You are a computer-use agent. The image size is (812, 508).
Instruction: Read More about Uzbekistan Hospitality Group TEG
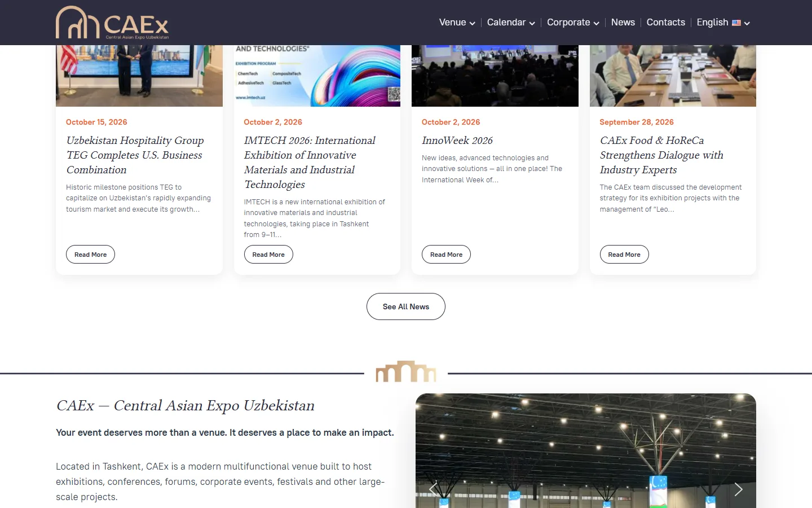pos(91,255)
